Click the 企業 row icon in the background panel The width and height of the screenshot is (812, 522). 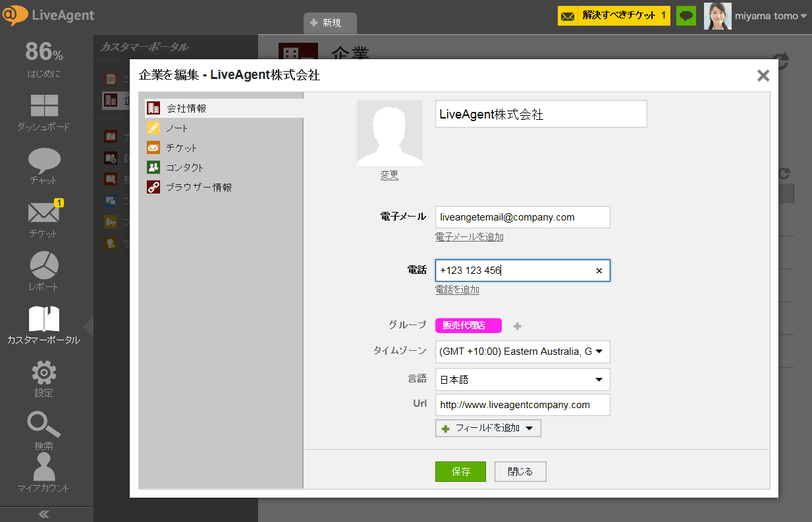[111, 100]
